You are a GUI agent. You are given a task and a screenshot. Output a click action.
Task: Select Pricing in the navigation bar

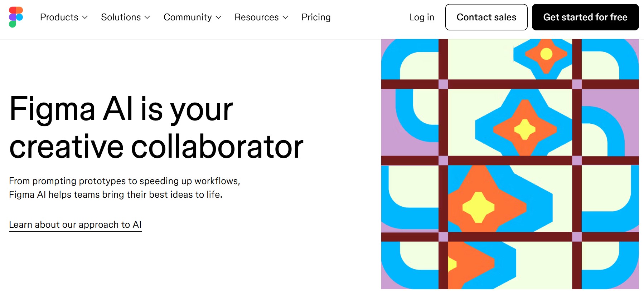[316, 17]
